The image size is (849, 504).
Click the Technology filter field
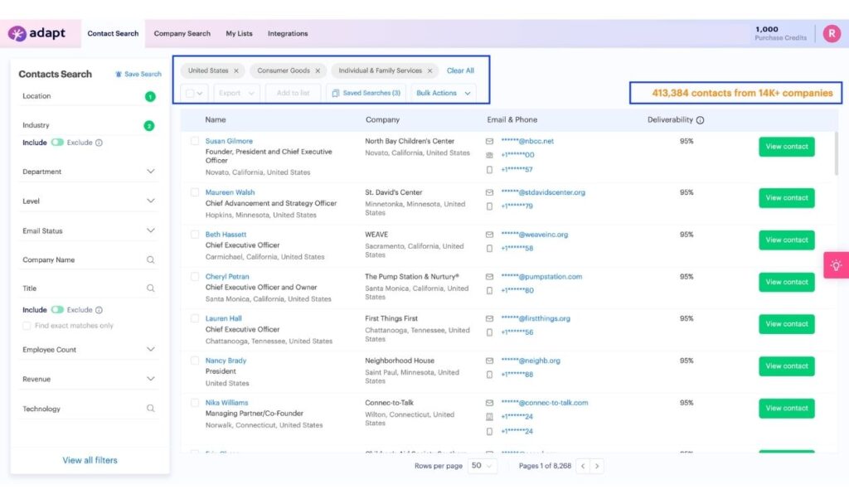coord(89,409)
